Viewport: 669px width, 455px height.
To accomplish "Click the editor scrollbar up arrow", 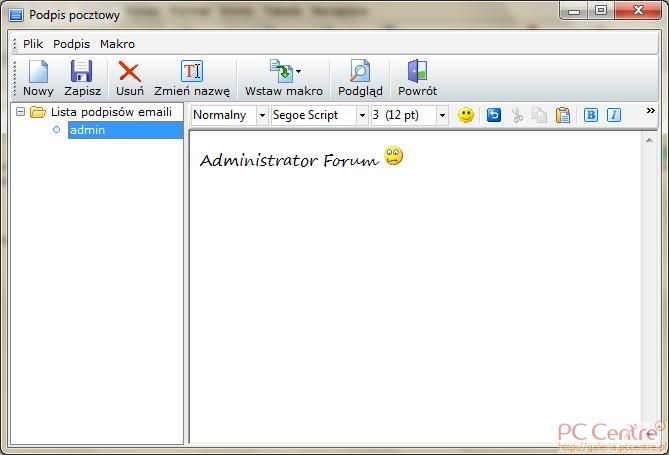I will tap(649, 140).
